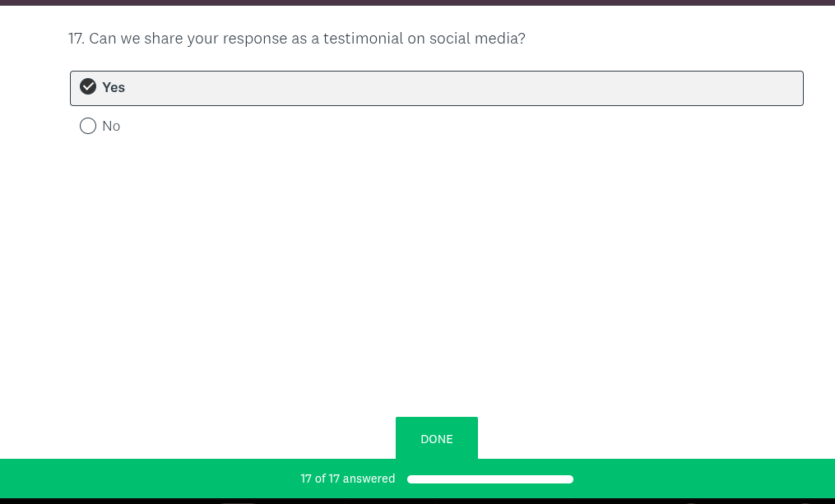Select the empty No radio circle

88,126
